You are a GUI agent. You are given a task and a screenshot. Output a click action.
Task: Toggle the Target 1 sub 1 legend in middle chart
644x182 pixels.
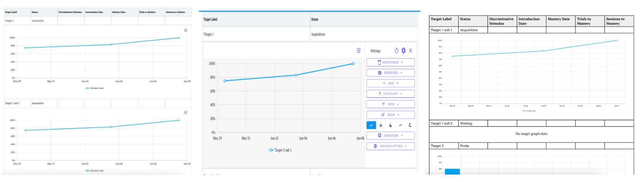tap(280, 150)
